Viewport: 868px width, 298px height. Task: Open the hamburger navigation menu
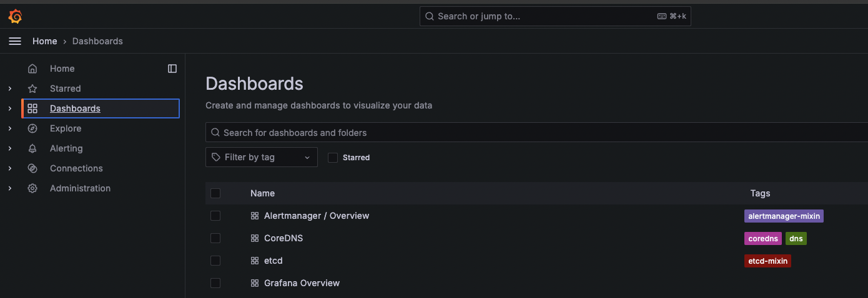point(15,41)
